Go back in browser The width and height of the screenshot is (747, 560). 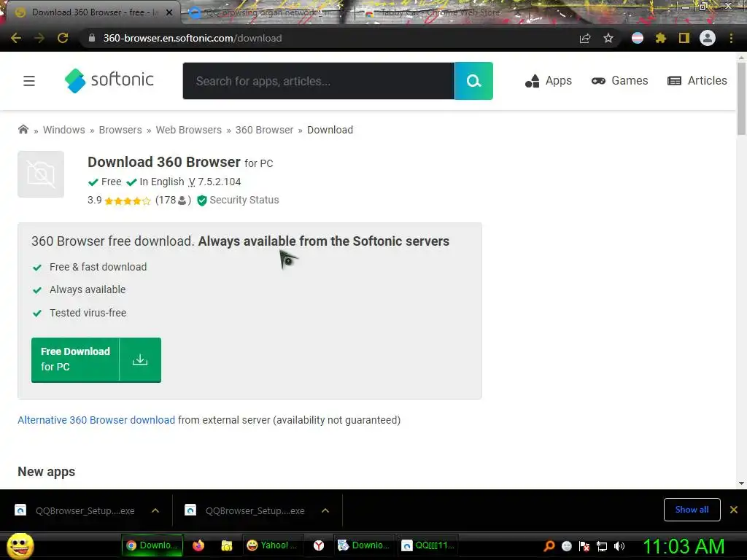pyautogui.click(x=16, y=38)
